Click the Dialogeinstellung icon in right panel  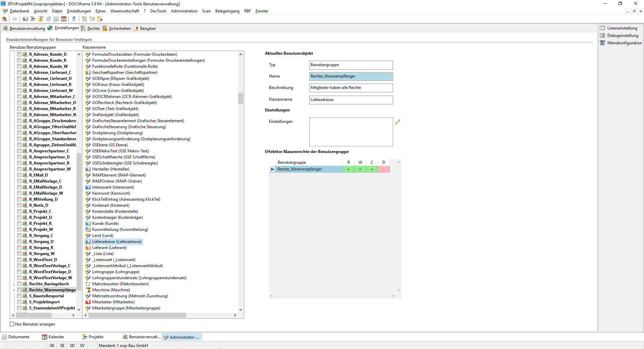pos(602,36)
